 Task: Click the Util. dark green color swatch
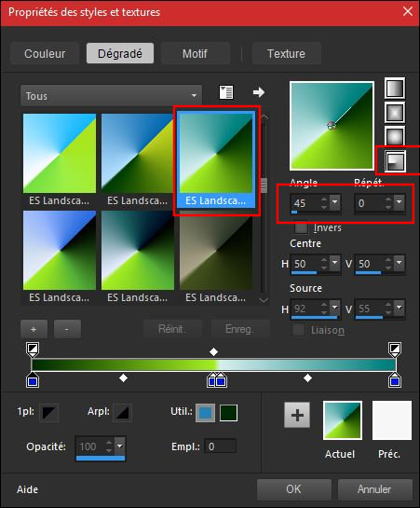tap(228, 413)
